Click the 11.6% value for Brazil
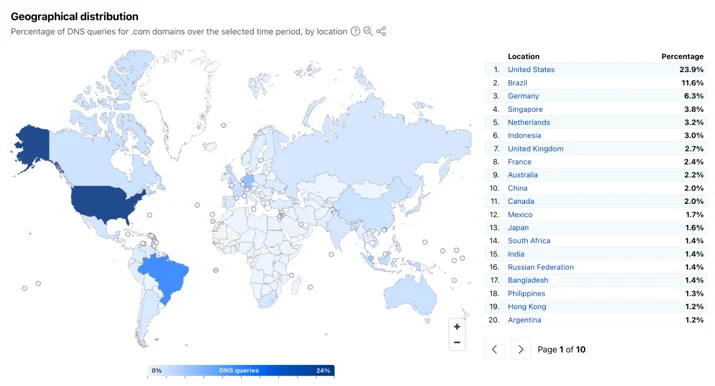Image resolution: width=715 pixels, height=386 pixels. (693, 83)
